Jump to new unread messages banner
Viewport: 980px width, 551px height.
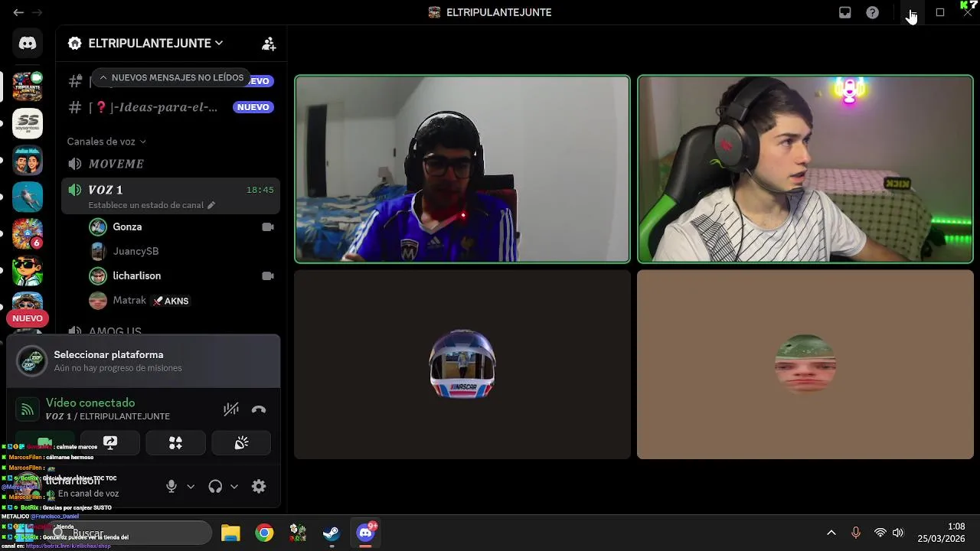(171, 77)
